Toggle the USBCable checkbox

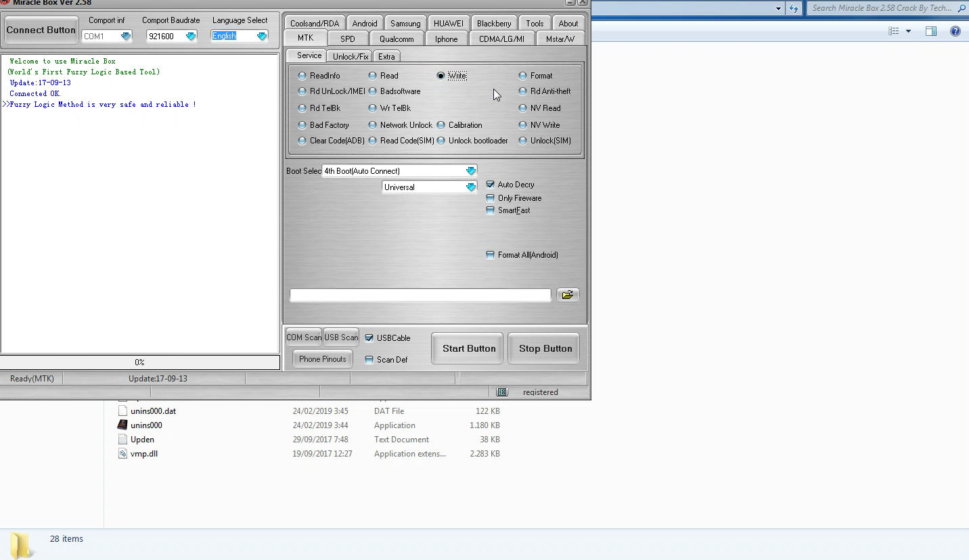click(369, 338)
